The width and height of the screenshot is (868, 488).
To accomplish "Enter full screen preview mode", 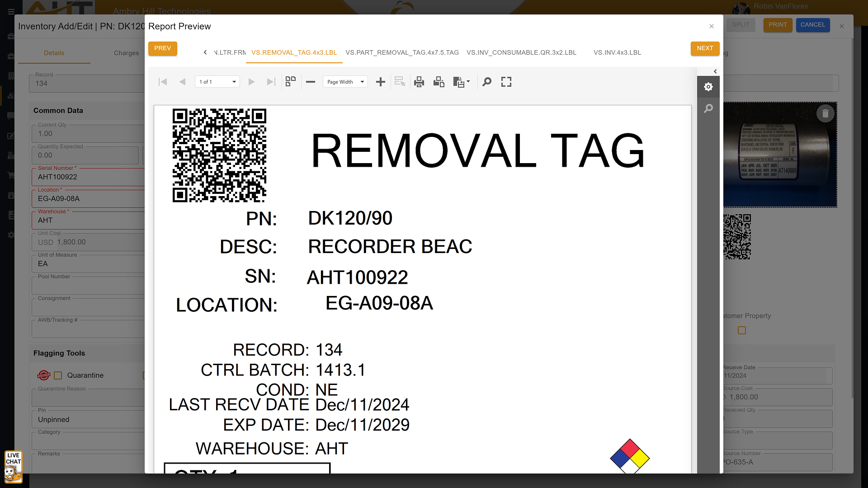I will tap(506, 82).
